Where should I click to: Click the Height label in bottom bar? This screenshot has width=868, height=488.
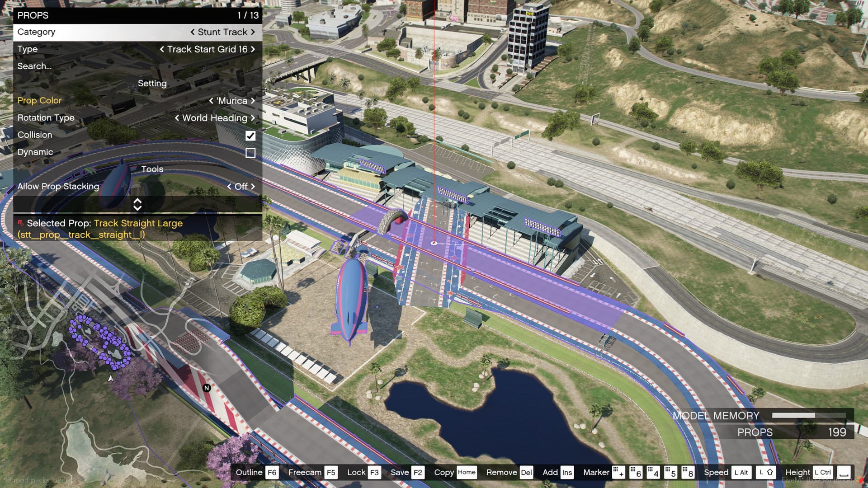click(798, 472)
